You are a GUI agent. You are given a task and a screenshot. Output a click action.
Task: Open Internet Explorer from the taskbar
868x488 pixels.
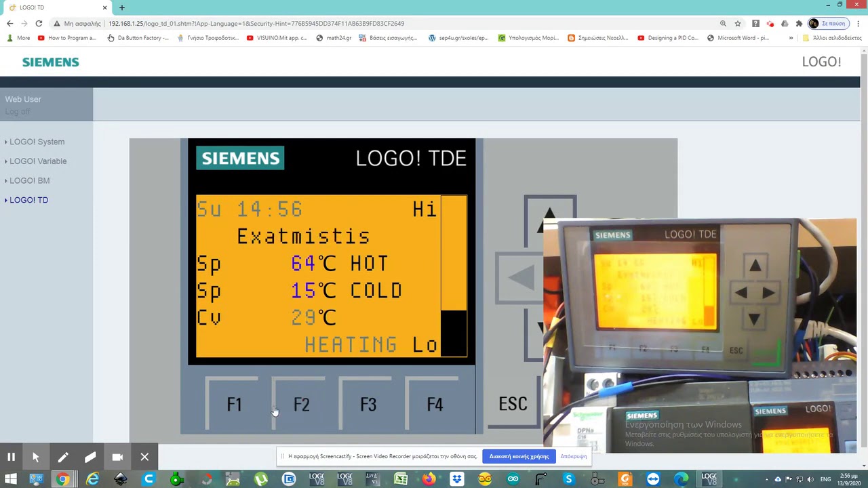pyautogui.click(x=92, y=479)
